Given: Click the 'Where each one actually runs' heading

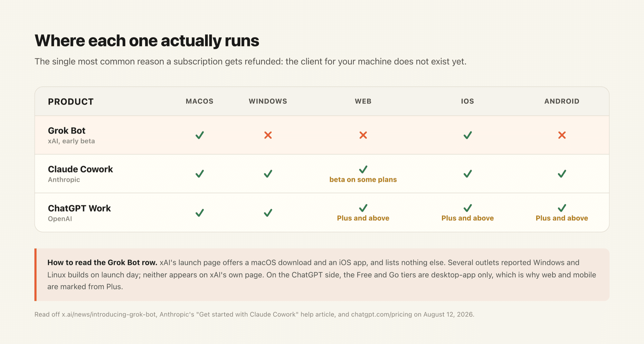Looking at the screenshot, I should (x=147, y=41).
